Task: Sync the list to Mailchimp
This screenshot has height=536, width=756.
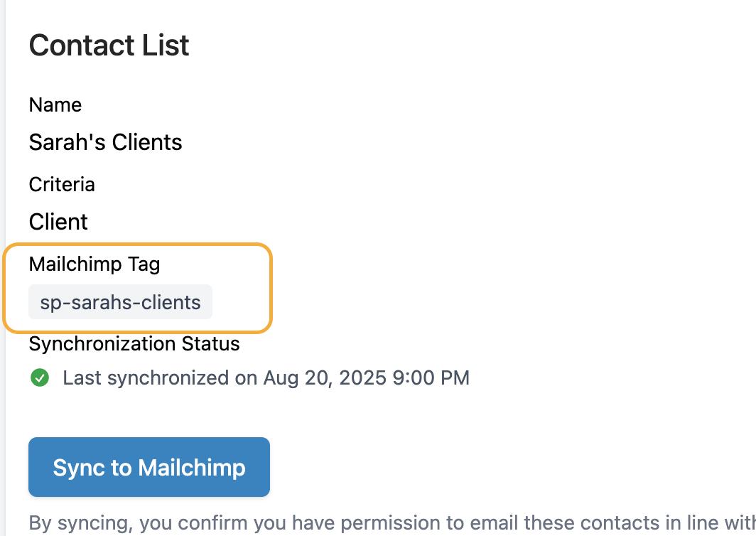Action: click(149, 467)
